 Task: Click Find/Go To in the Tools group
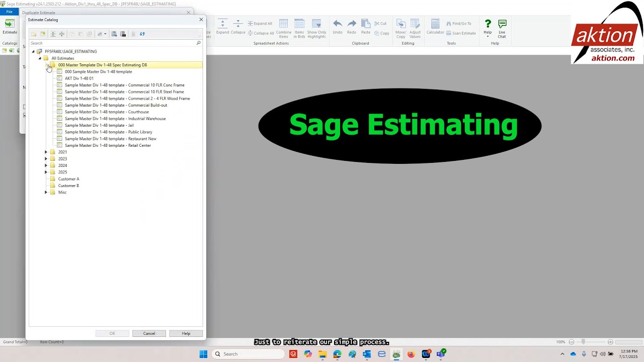click(x=459, y=24)
